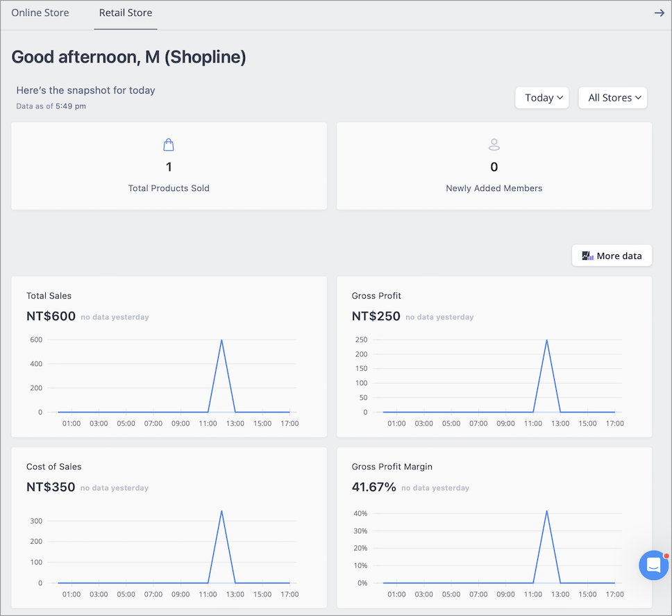
Task: Click the Good afternoon greeting heading
Action: point(128,57)
